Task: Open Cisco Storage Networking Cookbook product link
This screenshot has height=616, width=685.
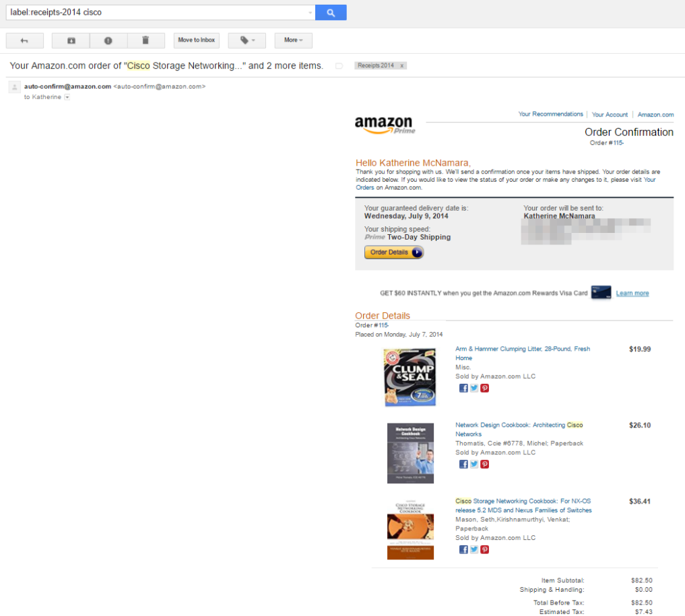Action: click(x=523, y=506)
